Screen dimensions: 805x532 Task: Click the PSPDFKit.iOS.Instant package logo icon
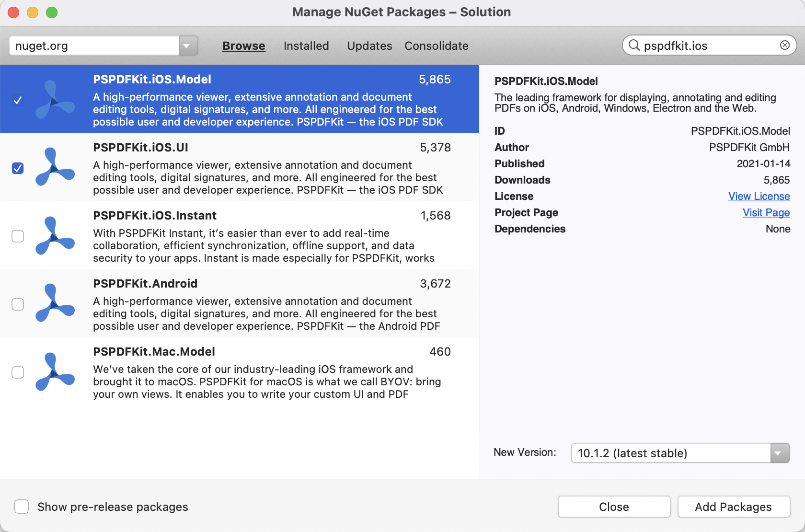pos(55,236)
